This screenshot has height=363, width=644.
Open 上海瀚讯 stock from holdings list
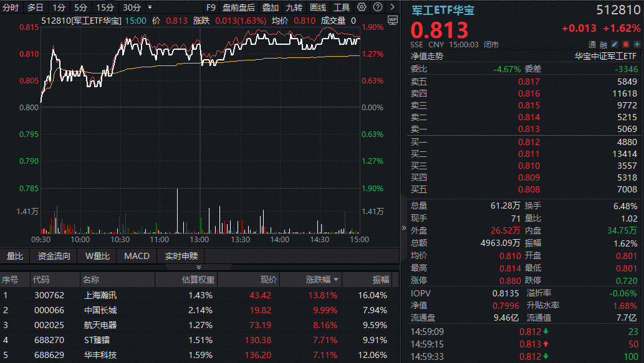pyautogui.click(x=100, y=295)
